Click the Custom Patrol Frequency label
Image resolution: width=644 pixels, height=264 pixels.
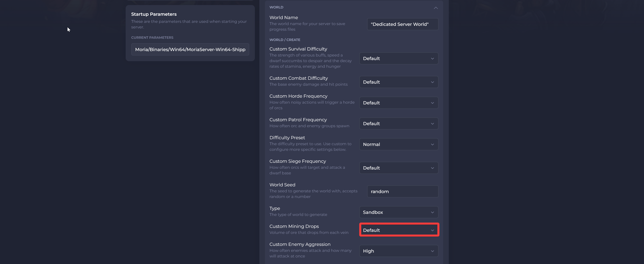(298, 120)
